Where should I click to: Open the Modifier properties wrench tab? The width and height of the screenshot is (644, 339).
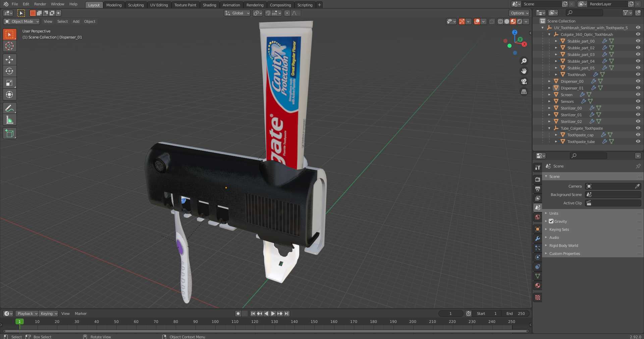pos(538,239)
